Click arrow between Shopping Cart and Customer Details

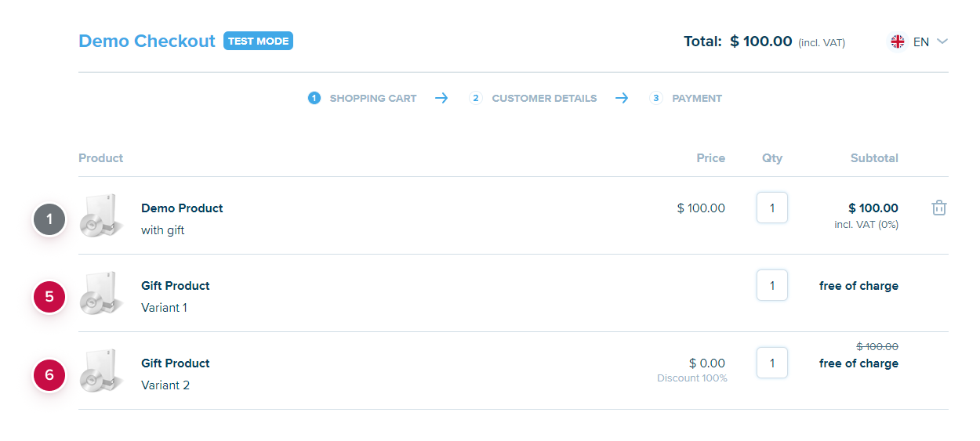441,99
